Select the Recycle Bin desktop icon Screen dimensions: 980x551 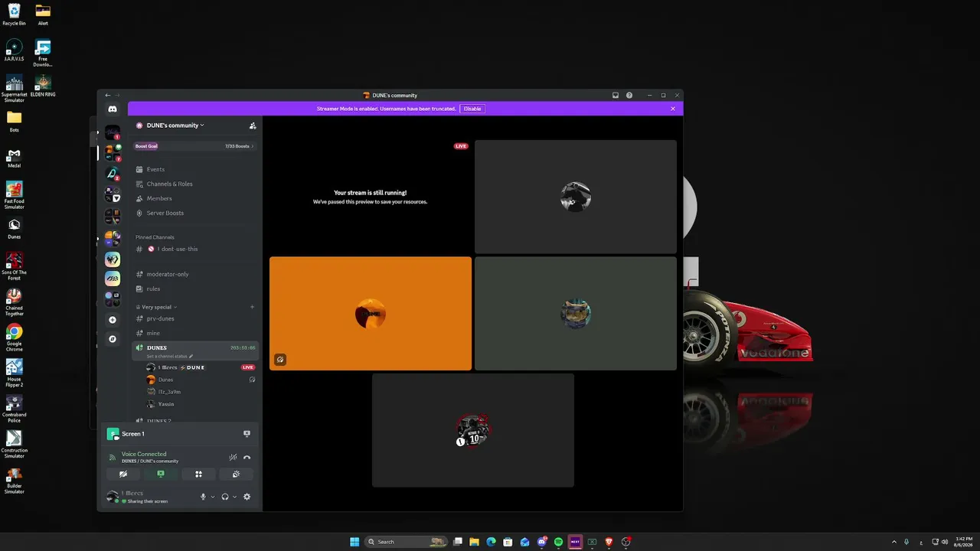click(14, 15)
